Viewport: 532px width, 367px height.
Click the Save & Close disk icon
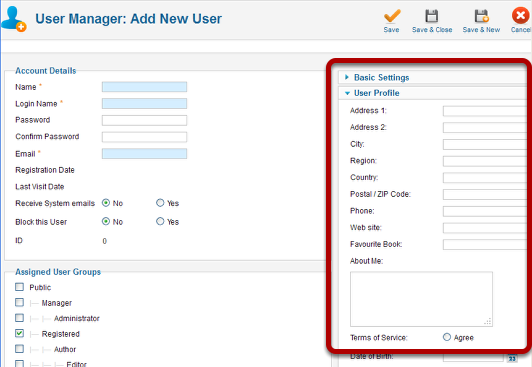pos(432,16)
